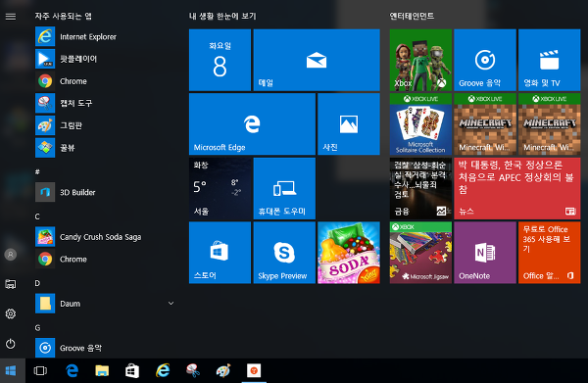Click the Windows Start button

pos(11,370)
